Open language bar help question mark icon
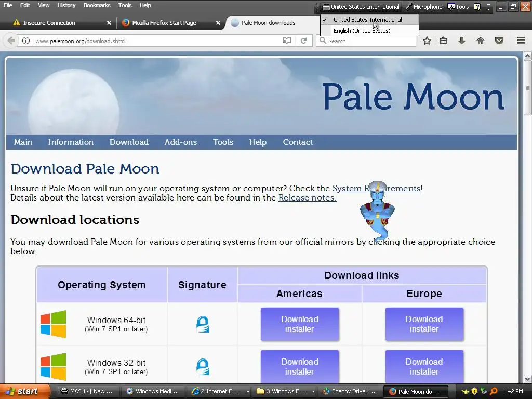The height and width of the screenshot is (399, 532). (x=477, y=7)
